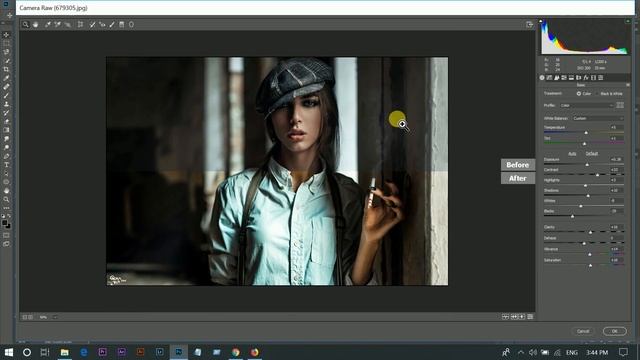Choose Photoshop's Brush tool

click(x=6, y=96)
